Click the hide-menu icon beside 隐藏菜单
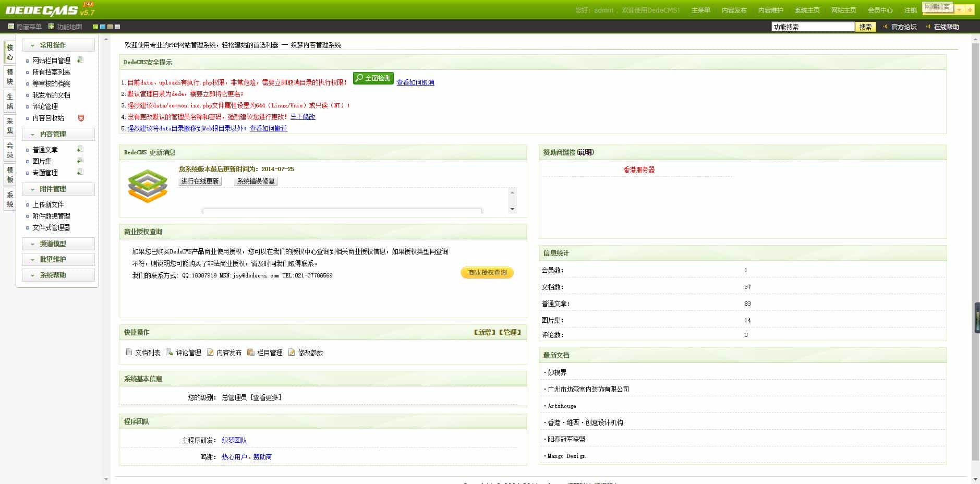Image resolution: width=980 pixels, height=484 pixels. tap(11, 27)
